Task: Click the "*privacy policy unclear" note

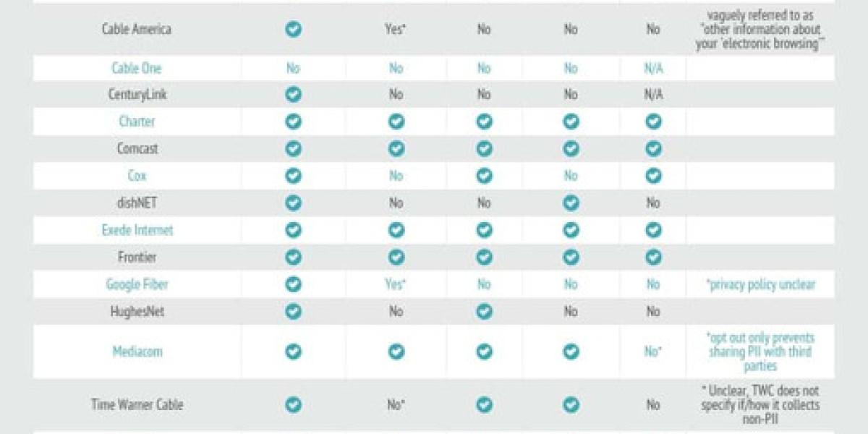Action: (760, 284)
